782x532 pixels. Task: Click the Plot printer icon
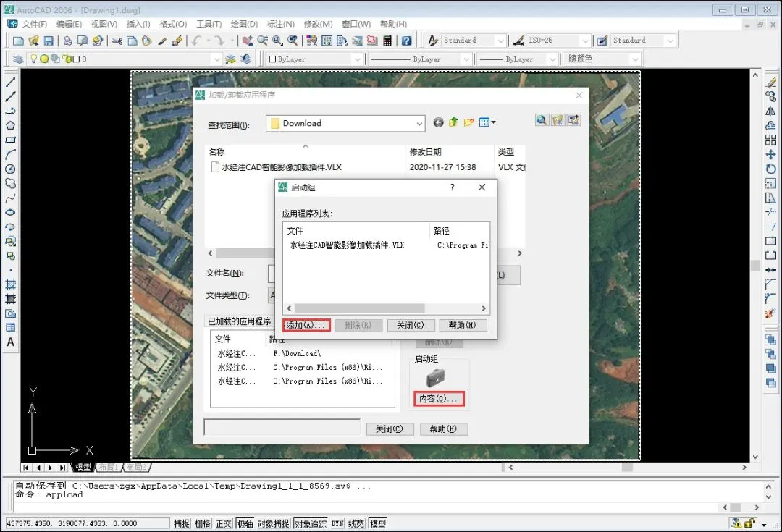pos(68,41)
